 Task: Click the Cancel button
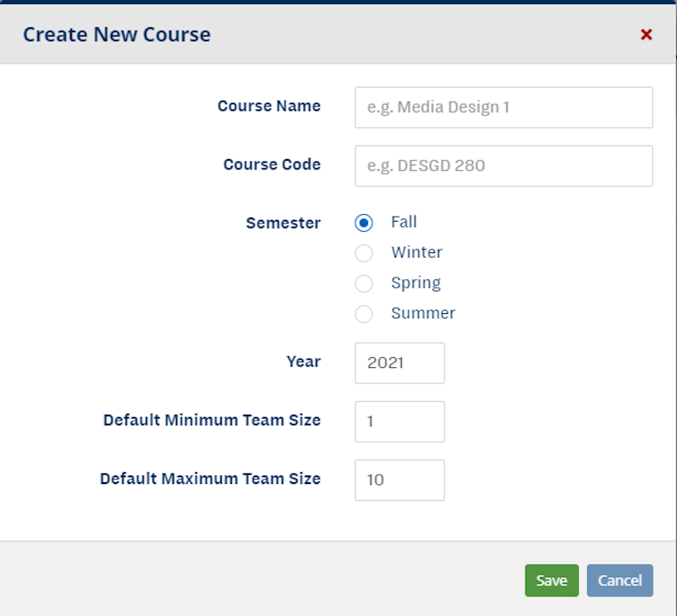[619, 580]
